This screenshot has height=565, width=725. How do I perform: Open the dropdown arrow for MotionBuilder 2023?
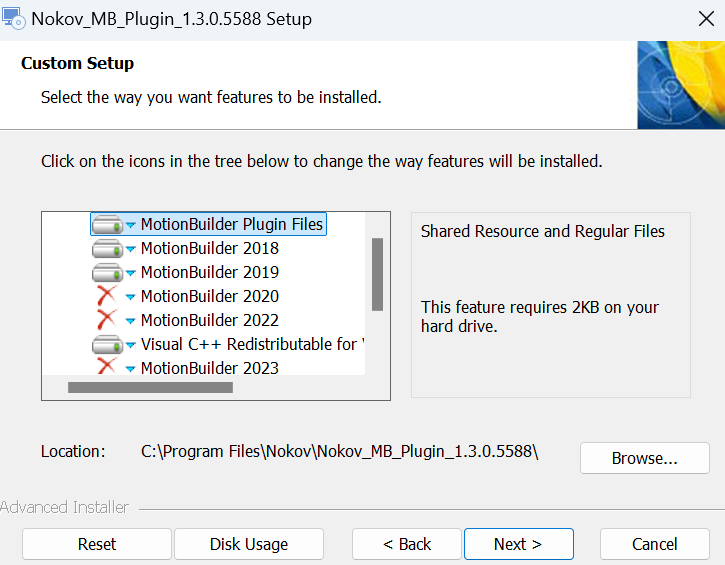tap(130, 369)
